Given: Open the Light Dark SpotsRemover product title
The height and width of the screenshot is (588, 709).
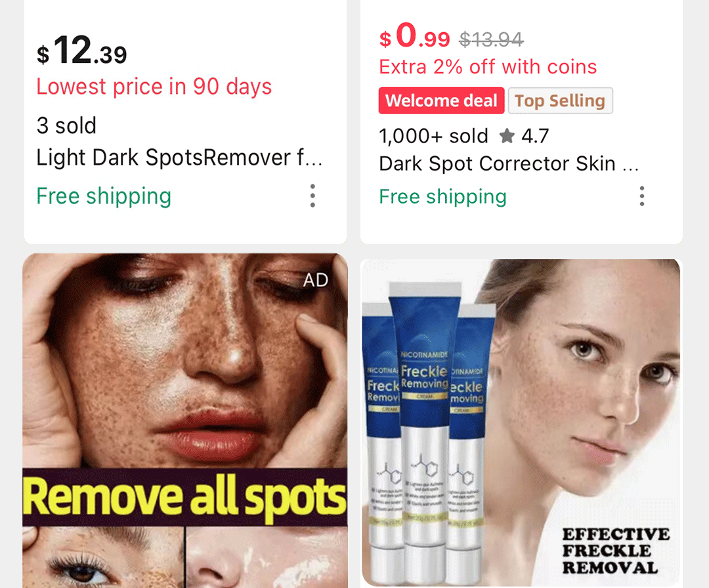Looking at the screenshot, I should click(x=179, y=157).
